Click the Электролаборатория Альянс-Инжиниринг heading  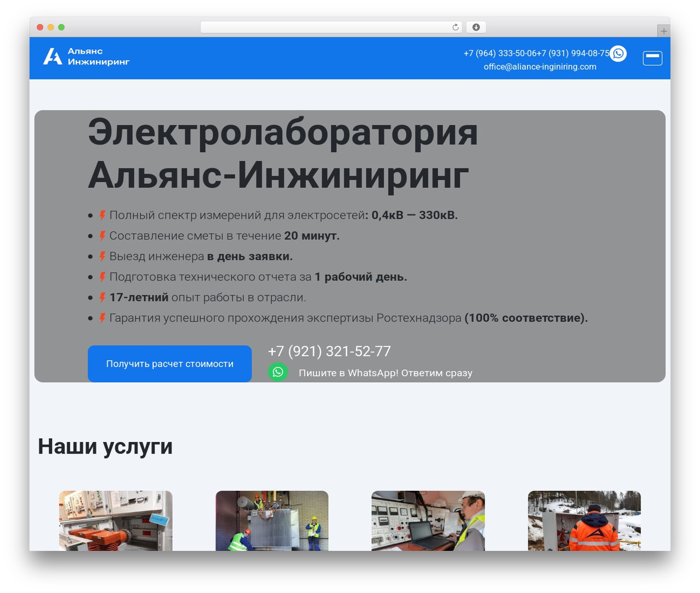click(x=283, y=153)
